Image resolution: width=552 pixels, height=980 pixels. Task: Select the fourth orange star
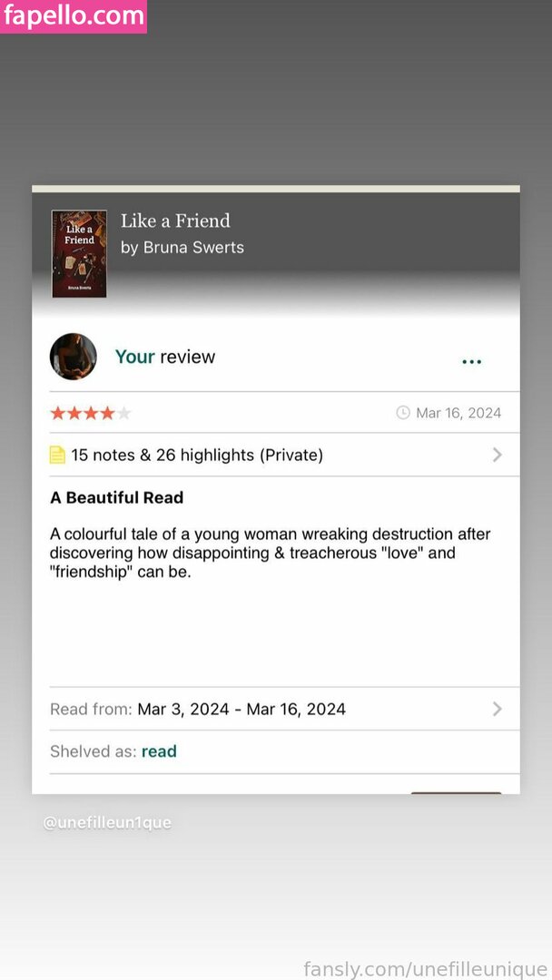click(107, 413)
